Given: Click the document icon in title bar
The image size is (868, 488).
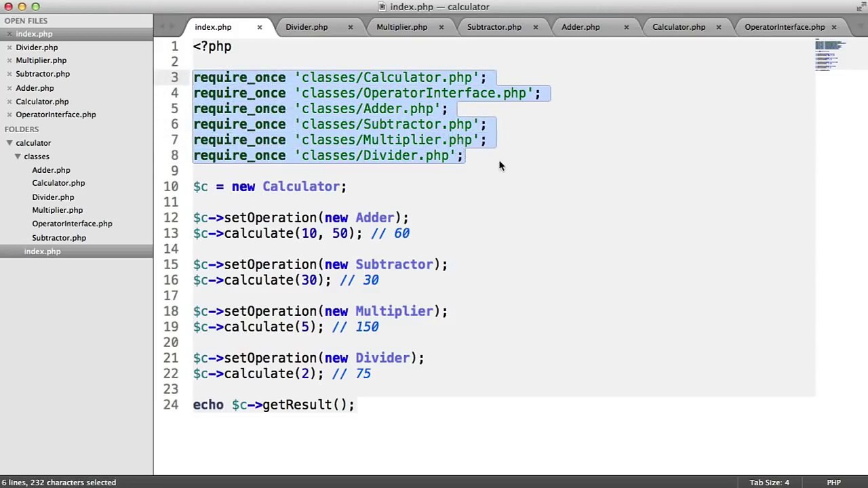Looking at the screenshot, I should (382, 7).
